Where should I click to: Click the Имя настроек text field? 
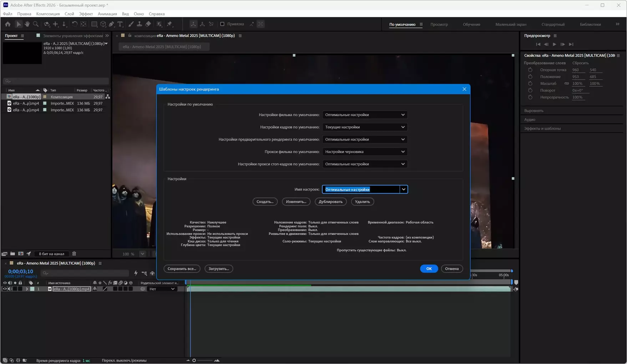point(360,189)
